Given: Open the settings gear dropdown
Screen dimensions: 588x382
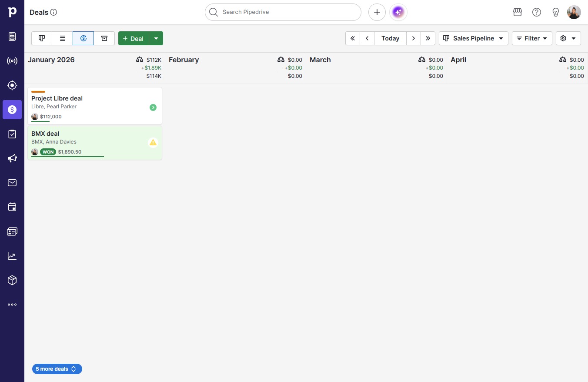Looking at the screenshot, I should coord(568,38).
